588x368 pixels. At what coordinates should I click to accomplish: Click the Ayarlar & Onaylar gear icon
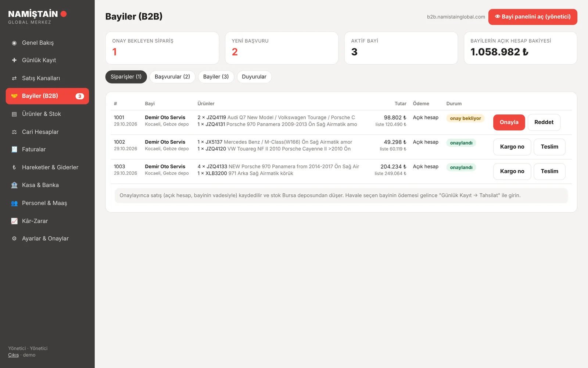14,238
